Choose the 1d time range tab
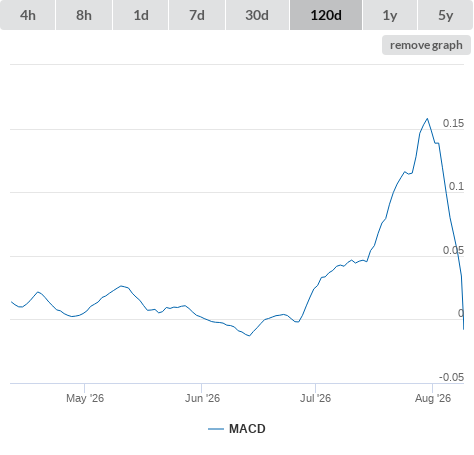The image size is (474, 455). click(x=141, y=15)
